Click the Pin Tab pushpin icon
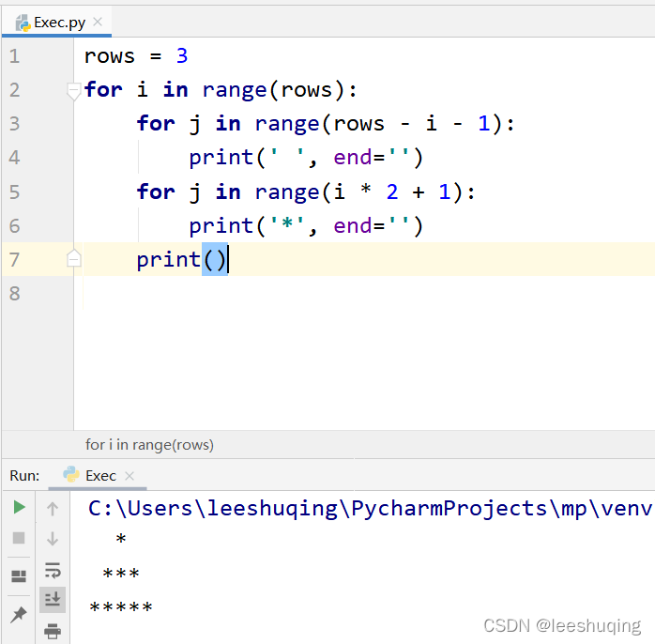The width and height of the screenshot is (655, 644). pos(19,614)
